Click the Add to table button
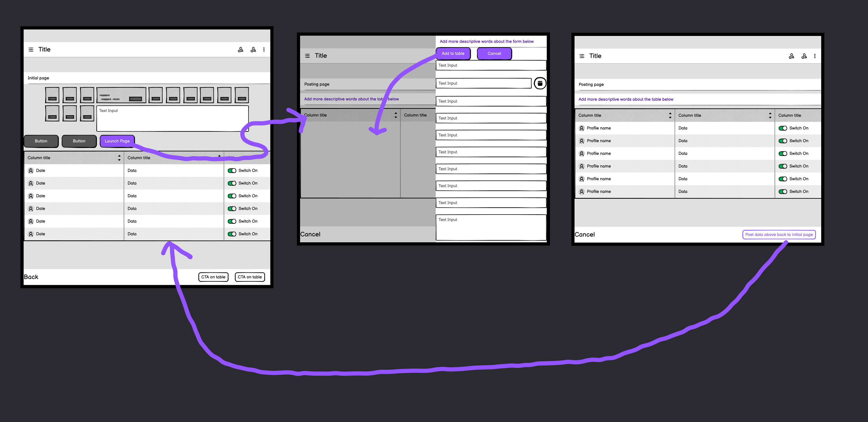The height and width of the screenshot is (422, 868). pos(453,53)
